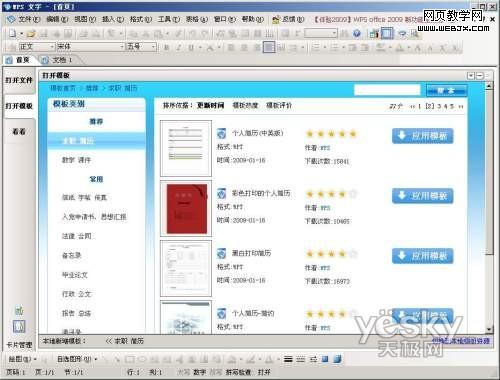This screenshot has height=380, width=500.
Task: Sort templates by 更新时间
Action: click(210, 105)
